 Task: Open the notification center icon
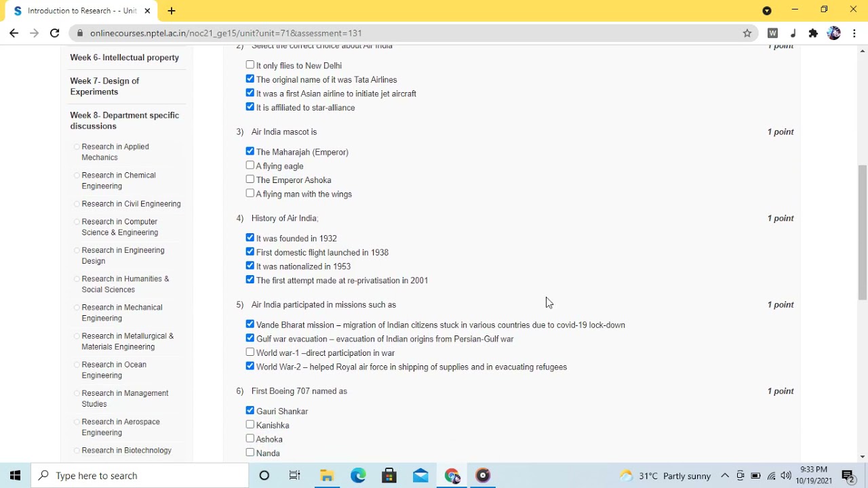tap(848, 476)
